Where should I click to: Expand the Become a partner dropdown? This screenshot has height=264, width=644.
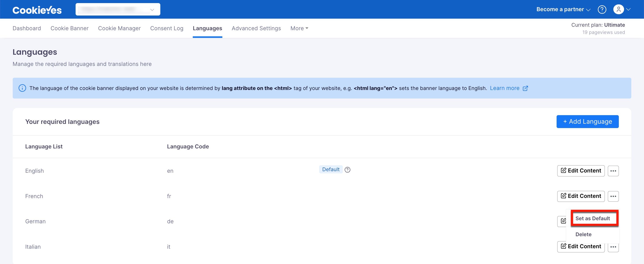pyautogui.click(x=563, y=9)
